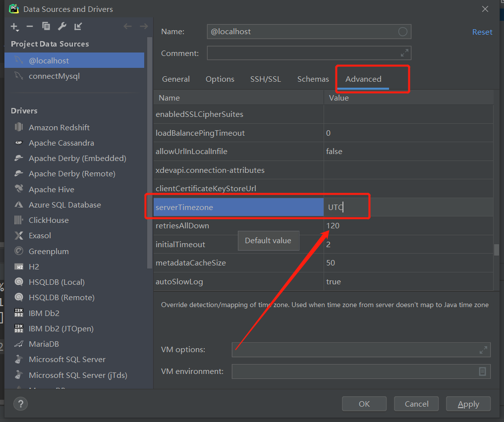Switch to the General tab
The width and height of the screenshot is (504, 422).
pyautogui.click(x=176, y=79)
